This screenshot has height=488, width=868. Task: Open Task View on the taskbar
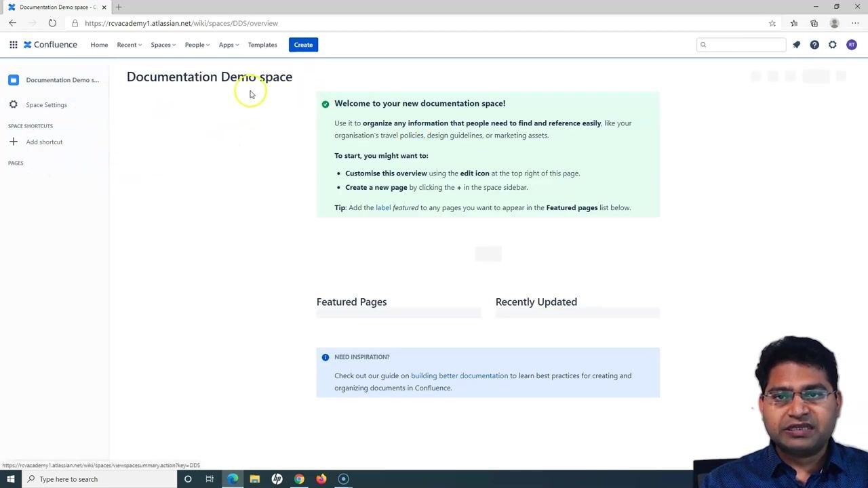[210, 479]
